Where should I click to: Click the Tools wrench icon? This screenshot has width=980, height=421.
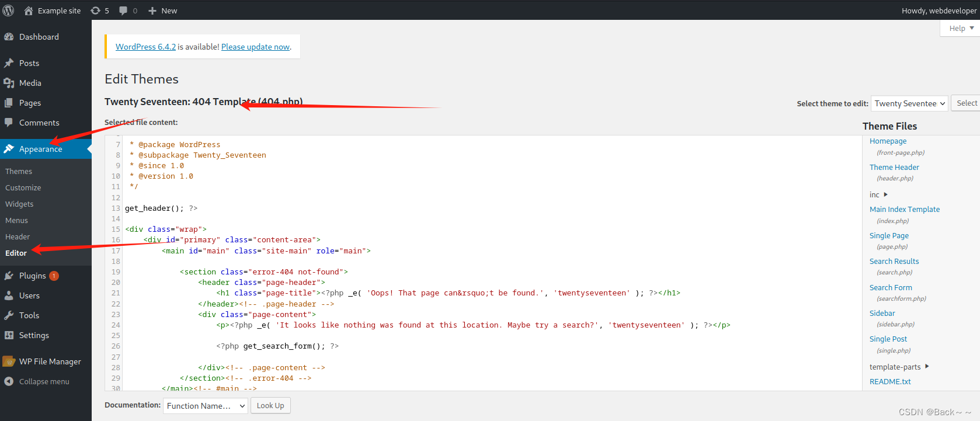click(9, 315)
